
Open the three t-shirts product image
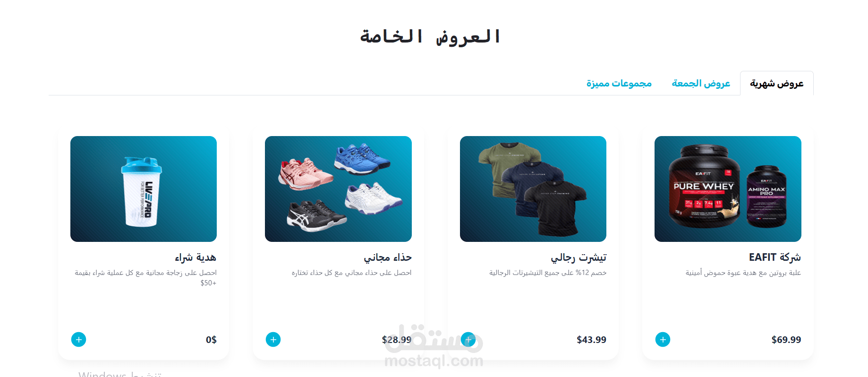point(533,189)
